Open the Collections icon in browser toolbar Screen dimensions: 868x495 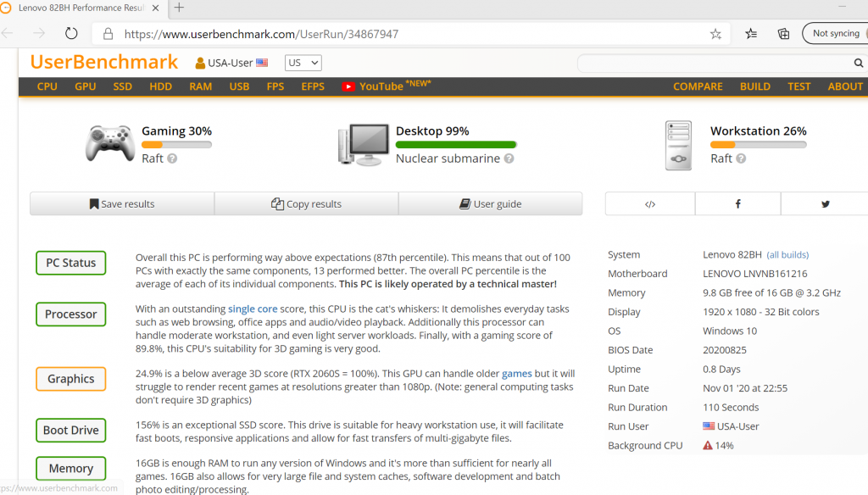[x=783, y=34]
